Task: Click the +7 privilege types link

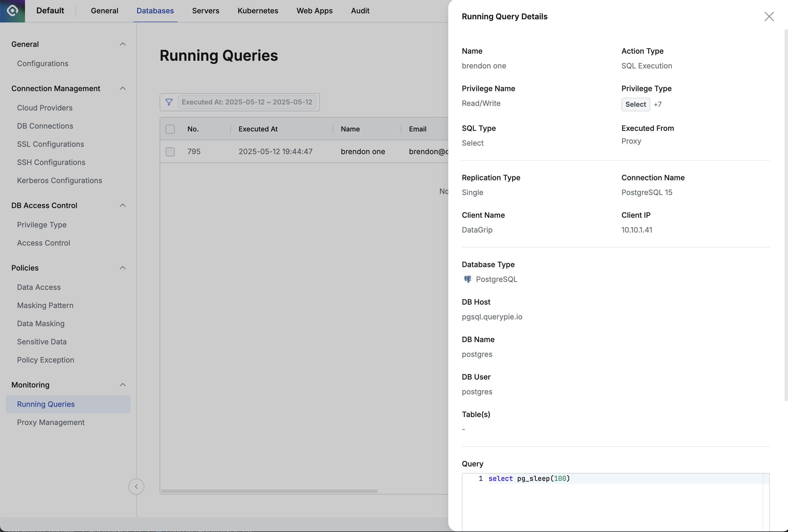Action: 658,104
